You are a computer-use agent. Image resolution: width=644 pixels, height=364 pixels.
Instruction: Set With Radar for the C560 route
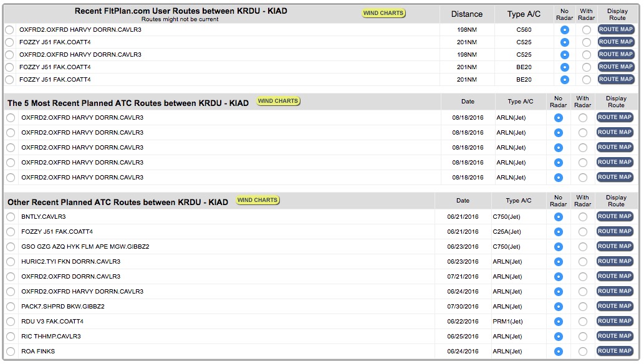point(586,30)
